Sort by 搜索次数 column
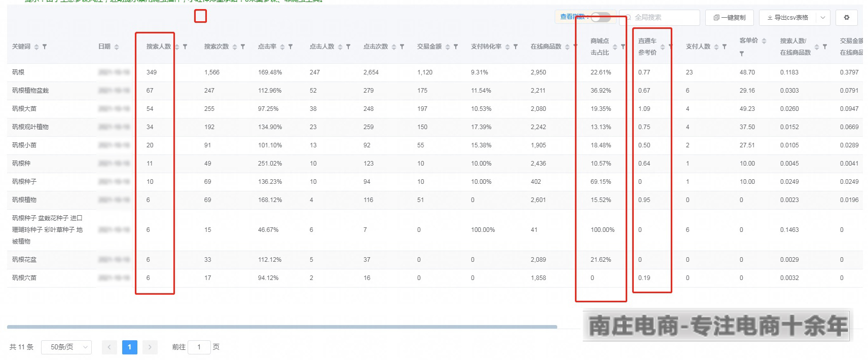 [x=235, y=47]
